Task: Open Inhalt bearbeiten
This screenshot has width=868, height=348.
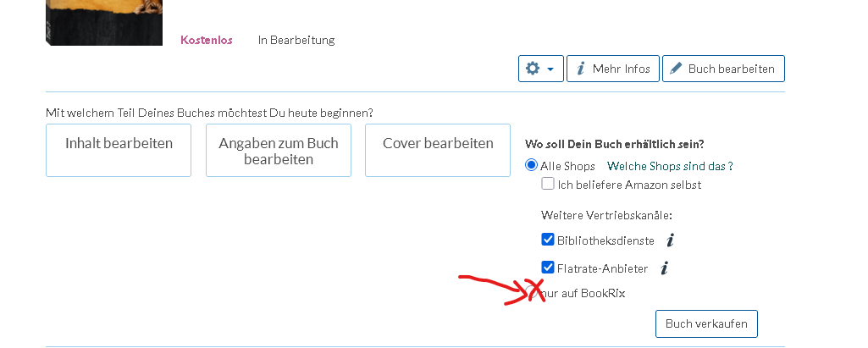Action: pyautogui.click(x=119, y=151)
